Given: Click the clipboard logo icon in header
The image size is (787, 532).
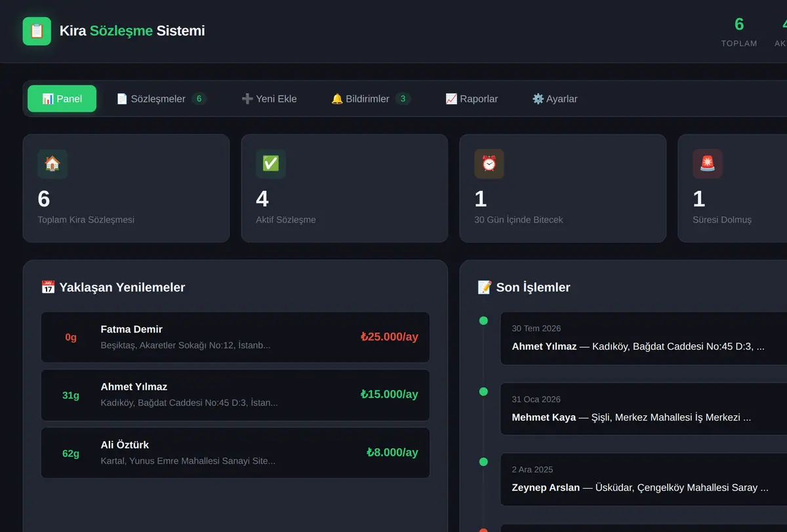Looking at the screenshot, I should [37, 31].
